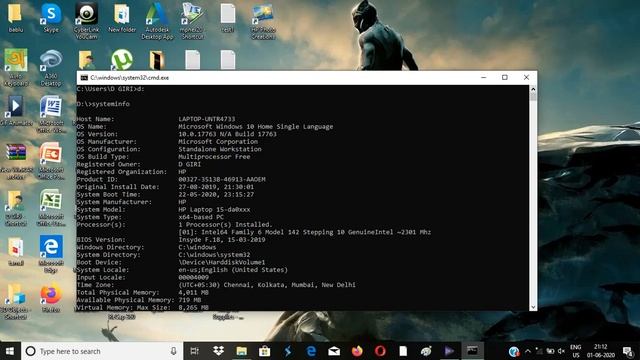Launch Microsoft Edge desktop shortcut
640x360 pixels.
tap(51, 254)
